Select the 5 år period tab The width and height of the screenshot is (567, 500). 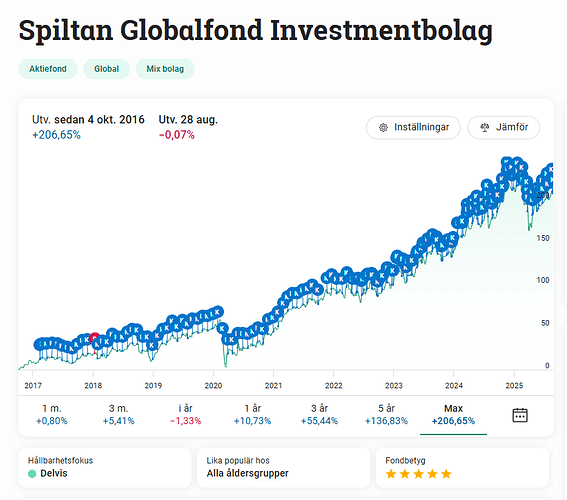(386, 415)
